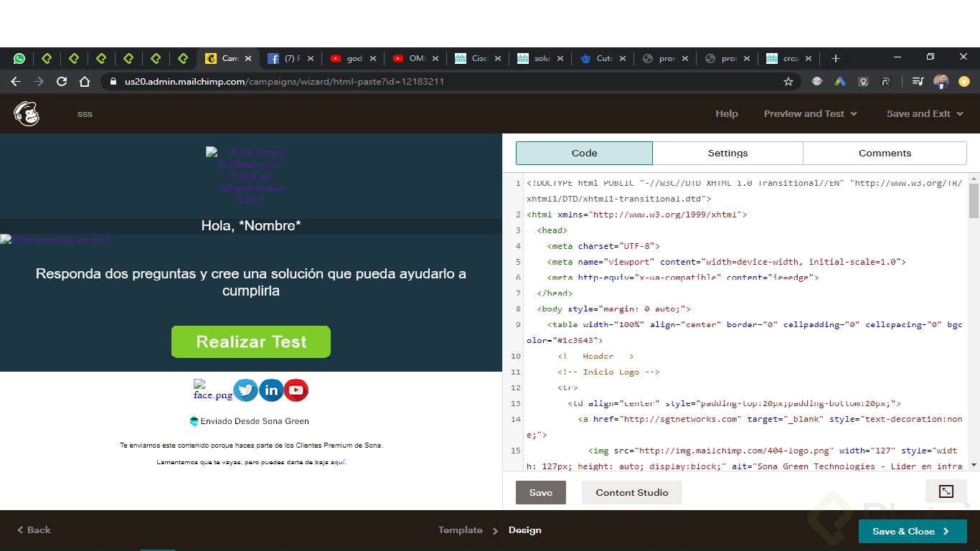Screen dimensions: 980x551
Task: Select the Code tab in editor
Action: pos(584,153)
